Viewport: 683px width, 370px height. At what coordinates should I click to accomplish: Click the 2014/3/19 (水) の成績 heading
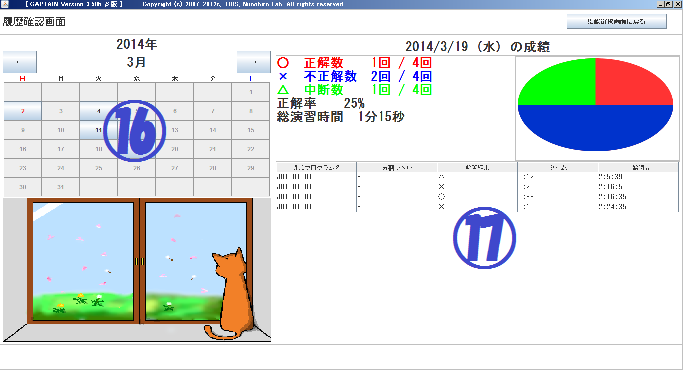(477, 46)
